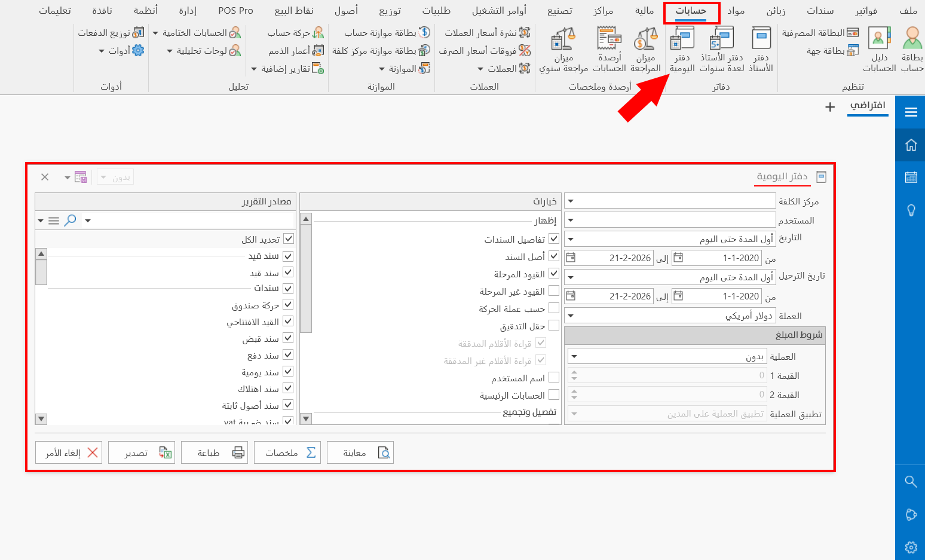Open ملف menu tab
Screen dimensions: 925x560
point(908,11)
